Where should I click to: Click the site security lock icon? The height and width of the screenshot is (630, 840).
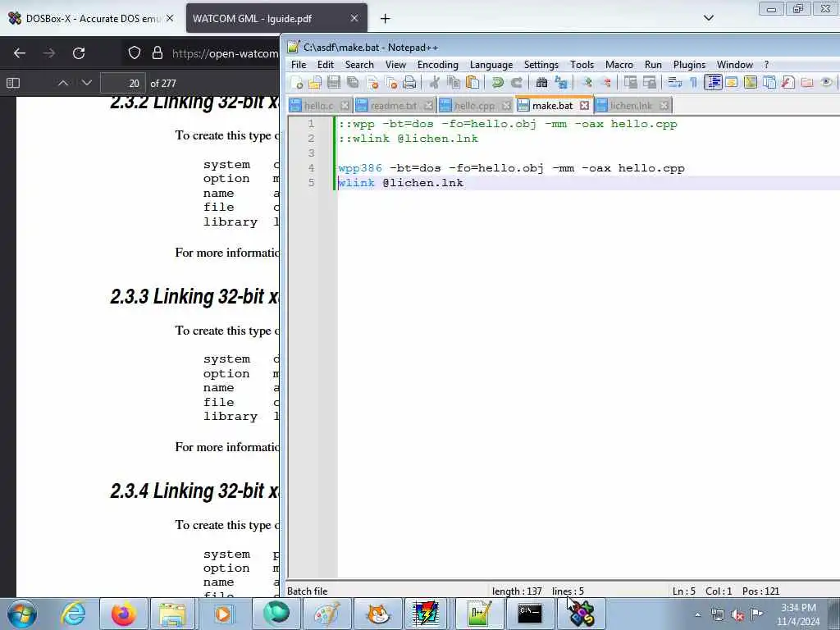(157, 53)
